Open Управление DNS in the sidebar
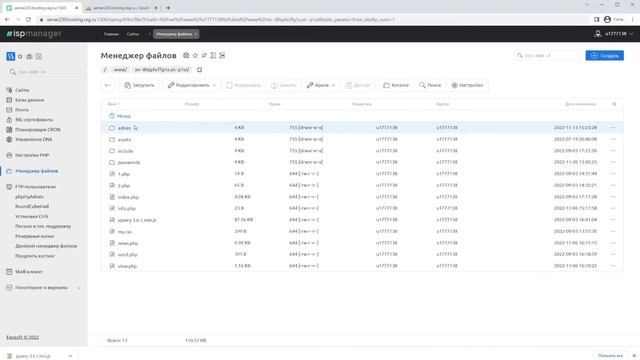640x360 pixels. click(x=33, y=139)
